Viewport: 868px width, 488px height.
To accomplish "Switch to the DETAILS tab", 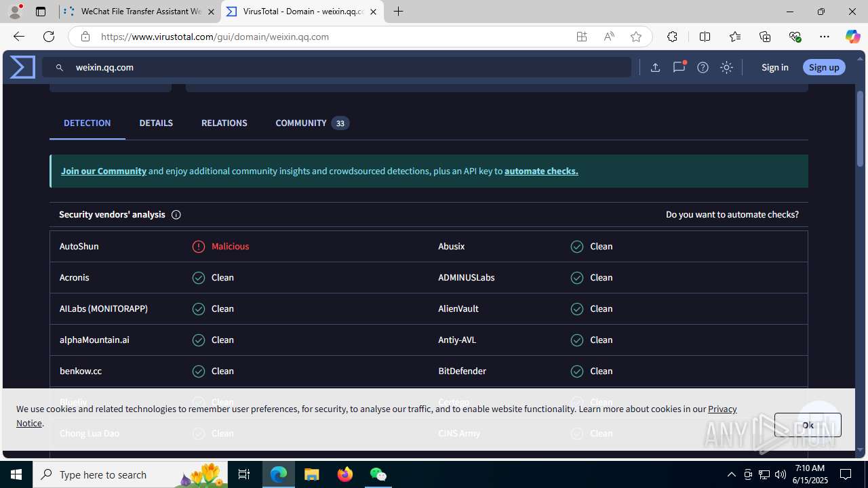I will [156, 123].
